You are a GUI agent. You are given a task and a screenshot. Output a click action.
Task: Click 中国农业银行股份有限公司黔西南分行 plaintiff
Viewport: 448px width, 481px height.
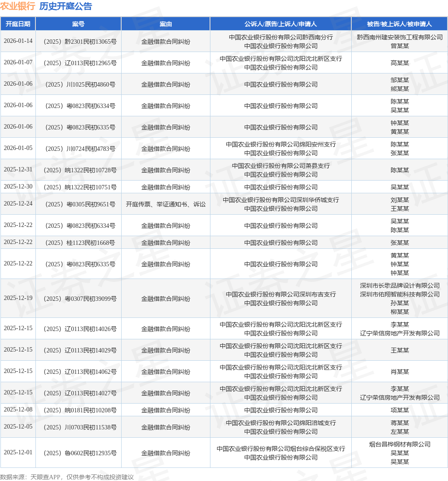pos(281,37)
